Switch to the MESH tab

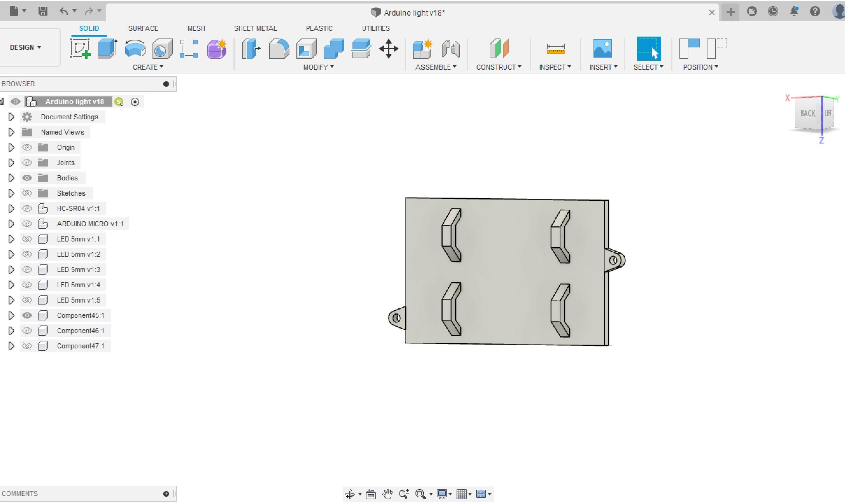pos(196,28)
